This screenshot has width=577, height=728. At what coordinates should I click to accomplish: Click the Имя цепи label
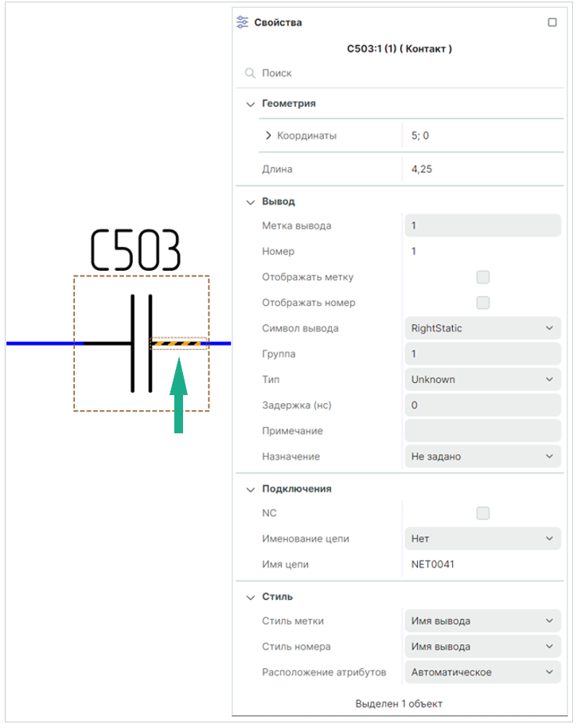coord(285,565)
